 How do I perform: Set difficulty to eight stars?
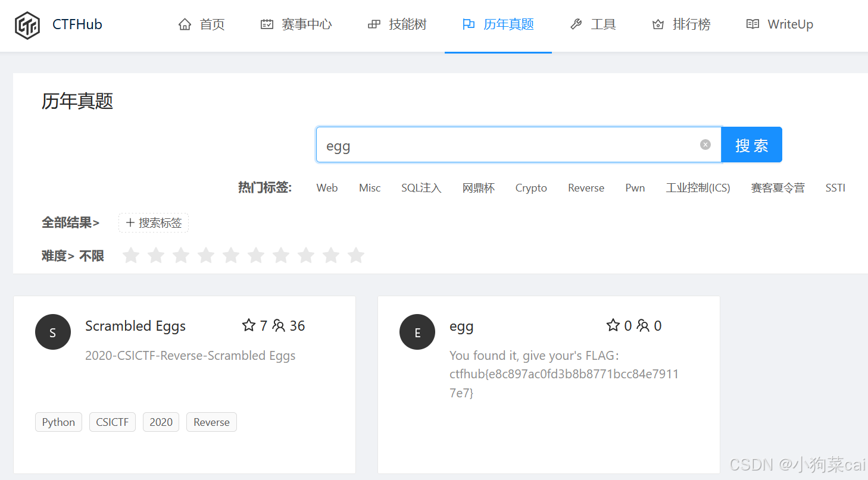click(306, 256)
